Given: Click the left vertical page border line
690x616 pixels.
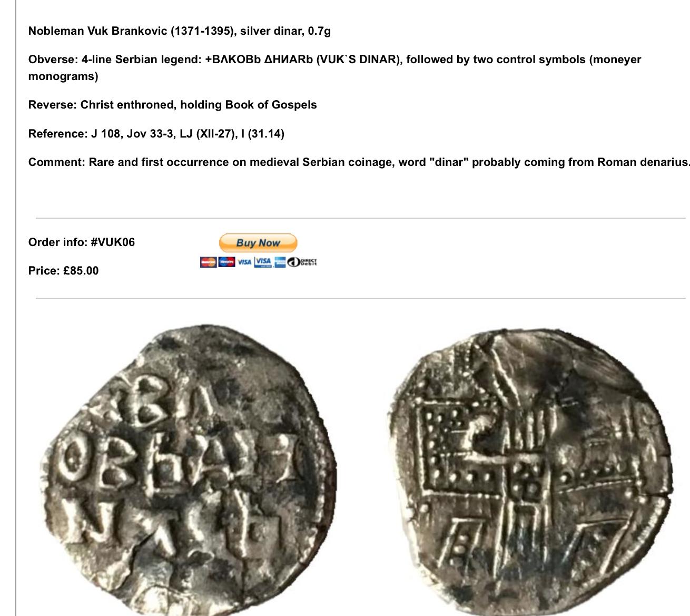Looking at the screenshot, I should [16, 308].
